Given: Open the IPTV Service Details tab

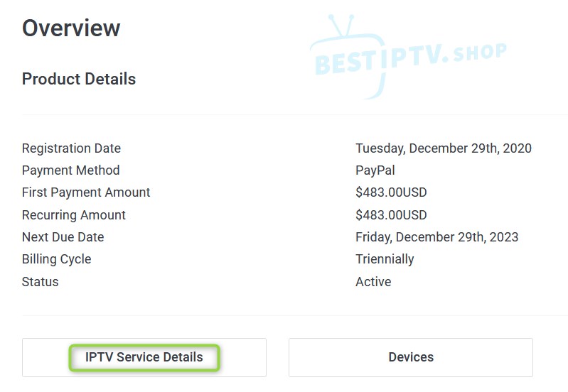Looking at the screenshot, I should pyautogui.click(x=144, y=357).
